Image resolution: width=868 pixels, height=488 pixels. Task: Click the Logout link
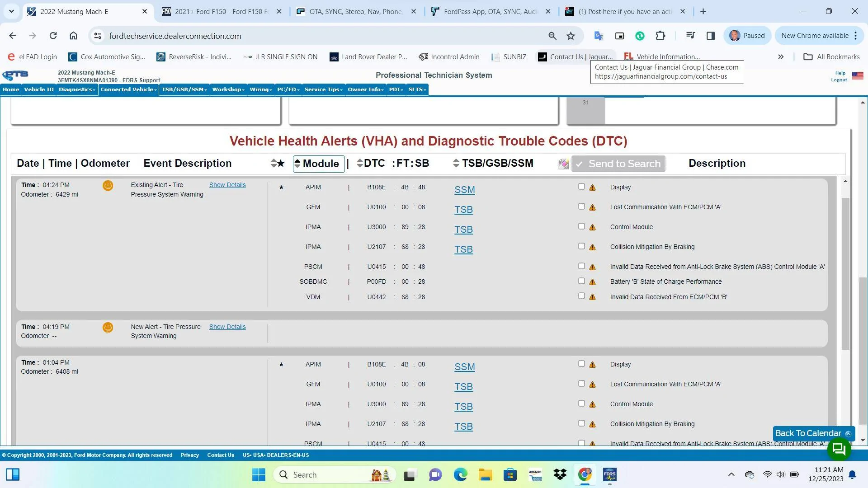tap(839, 80)
